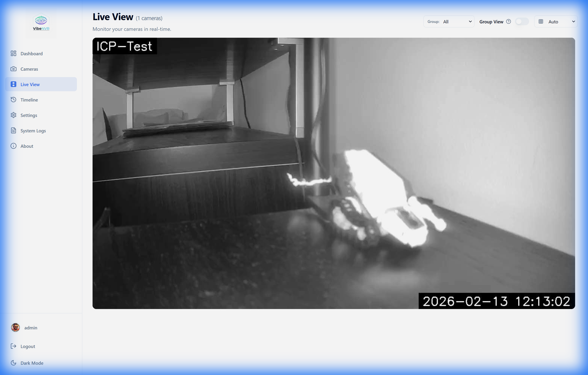
Task: Toggle Dark Mode
Action: click(x=32, y=363)
